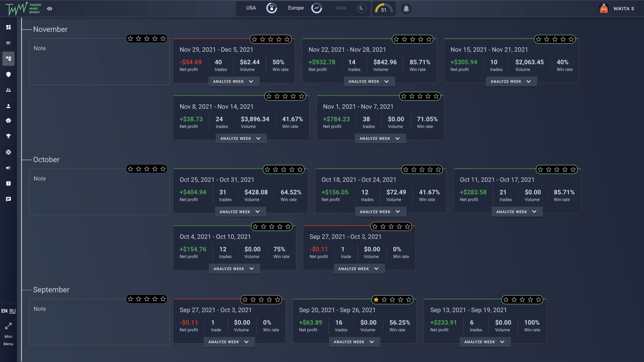Expand Analyze Week for Oct 18 - Oct 24
Screen dimensions: 644x362
tap(380, 212)
